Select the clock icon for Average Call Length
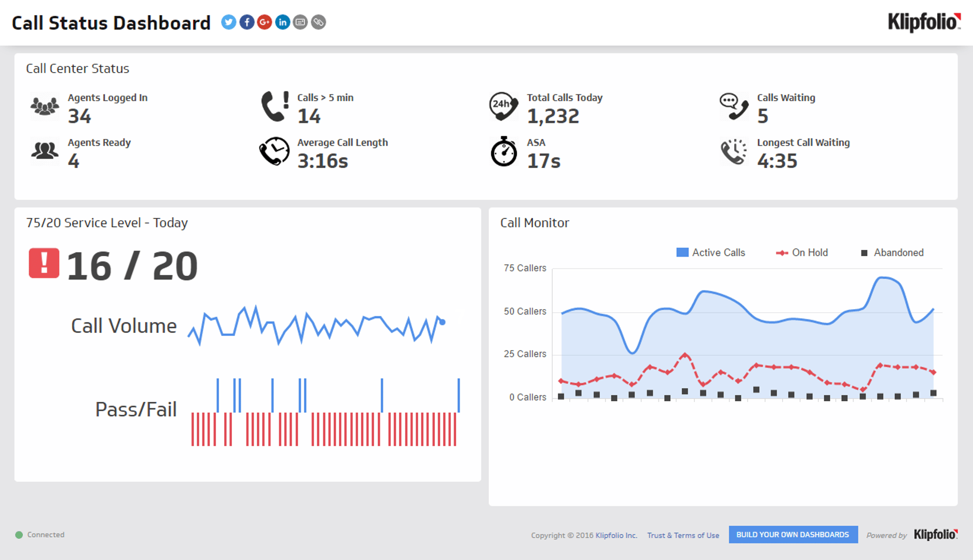Screen dimensions: 973x560 pyautogui.click(x=274, y=151)
